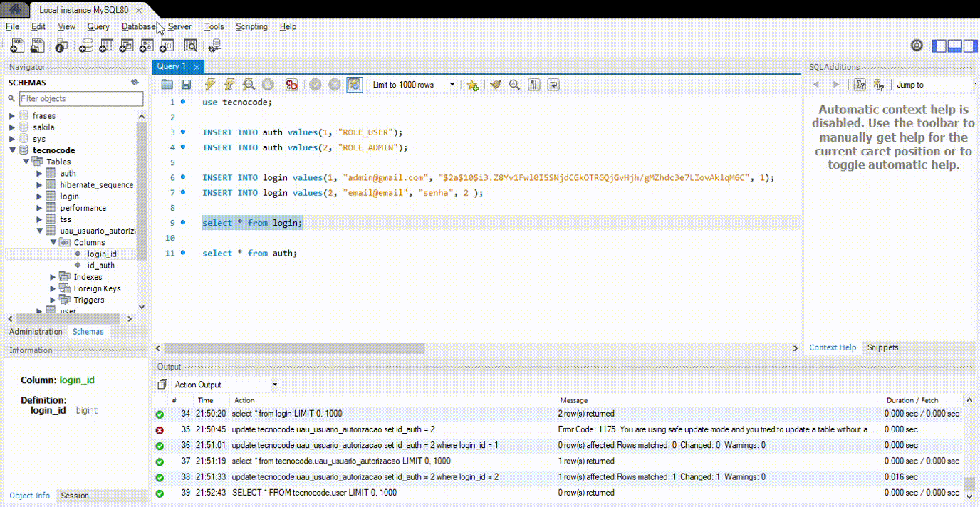Open the File menu
The image size is (980, 507).
12,26
